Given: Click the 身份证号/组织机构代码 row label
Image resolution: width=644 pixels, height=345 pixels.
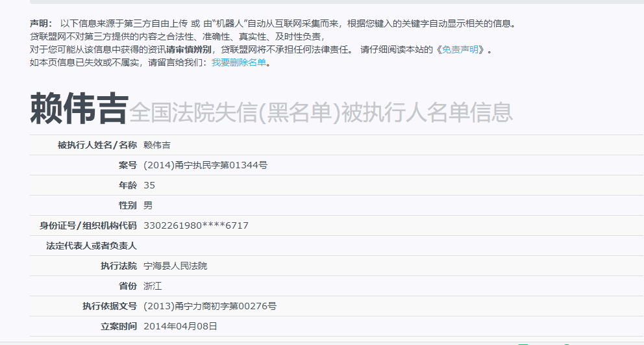Looking at the screenshot, I should pyautogui.click(x=88, y=225).
